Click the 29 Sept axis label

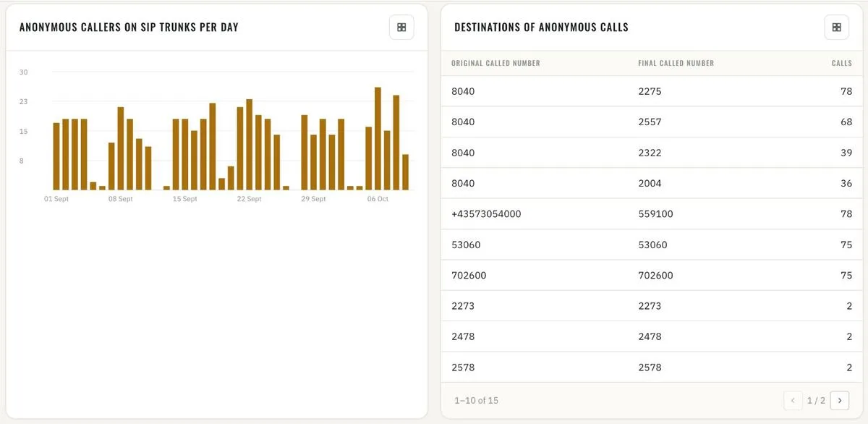313,199
